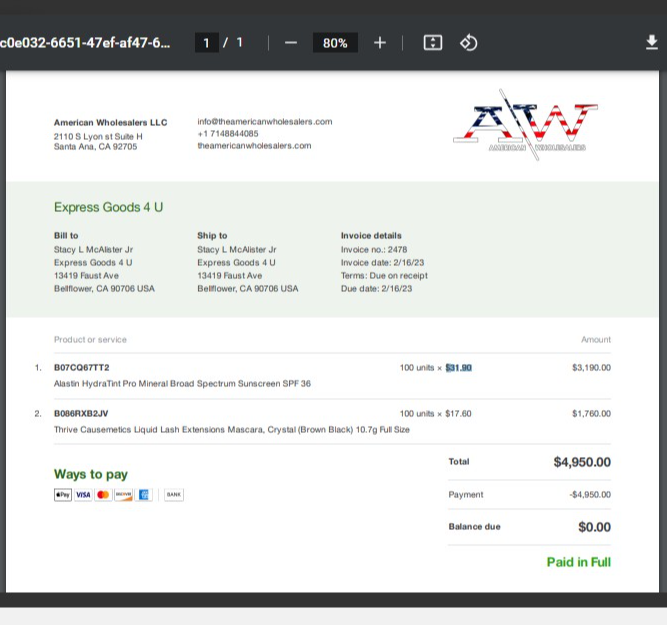
Task: Click the American Wholesalers LLC company name
Action: 111,123
